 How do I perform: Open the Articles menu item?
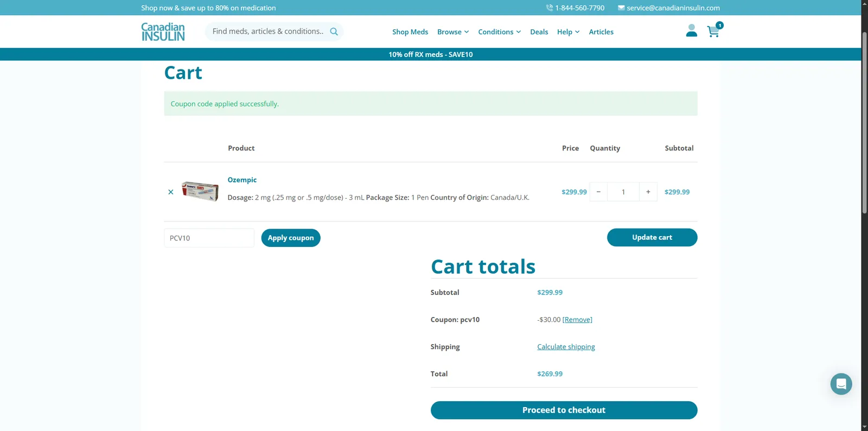point(601,32)
